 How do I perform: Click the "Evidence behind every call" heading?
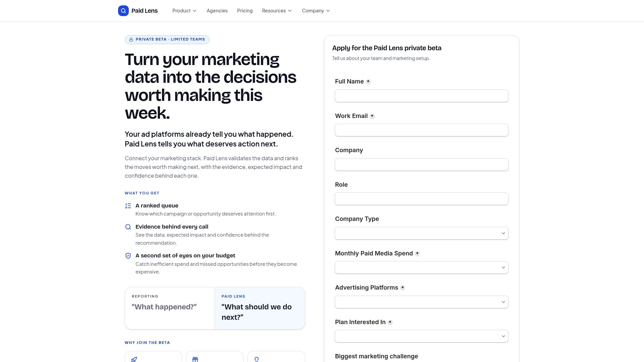click(172, 227)
